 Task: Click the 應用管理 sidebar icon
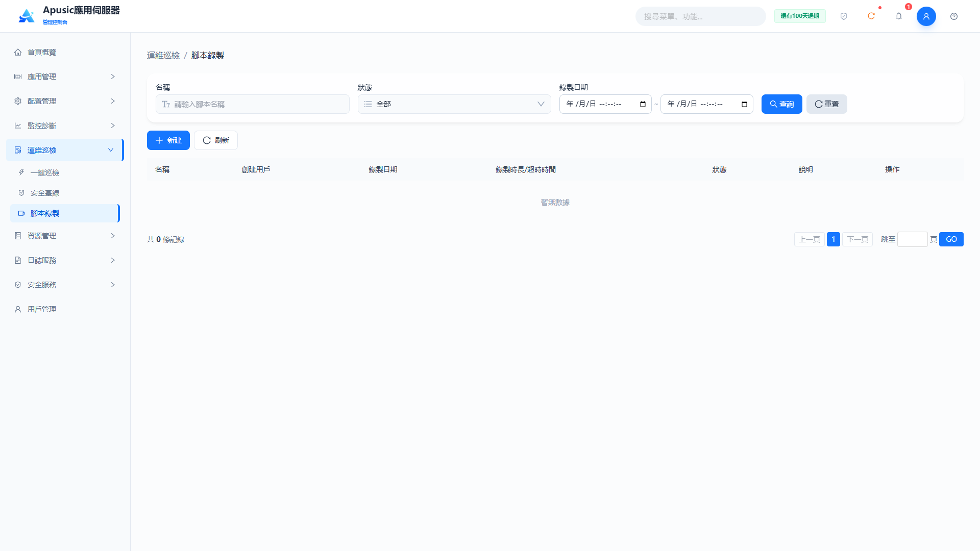[x=18, y=77]
